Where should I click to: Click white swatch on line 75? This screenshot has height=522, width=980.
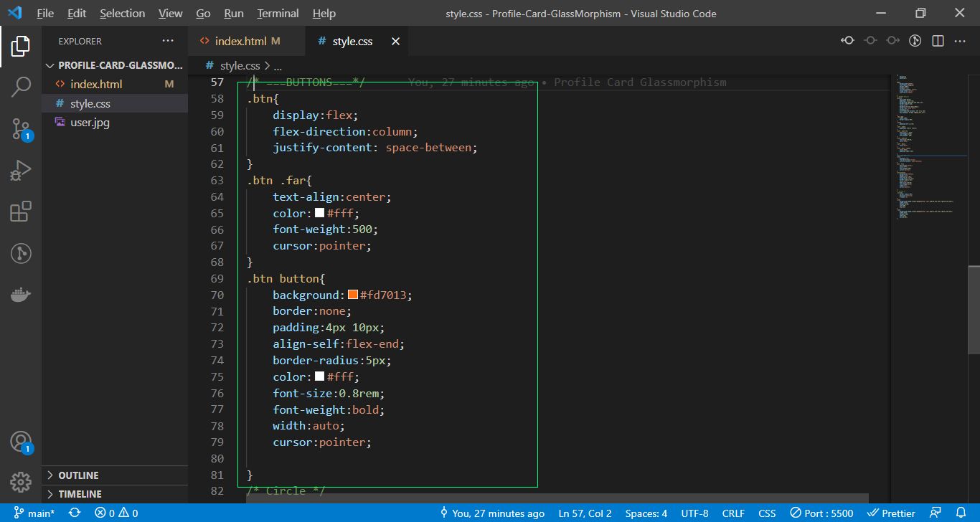point(319,376)
